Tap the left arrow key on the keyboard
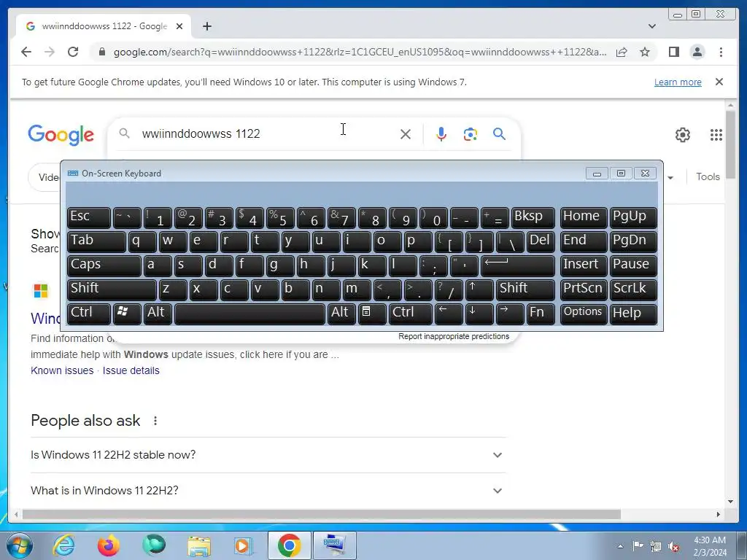Viewport: 747px width, 560px height. click(x=449, y=314)
